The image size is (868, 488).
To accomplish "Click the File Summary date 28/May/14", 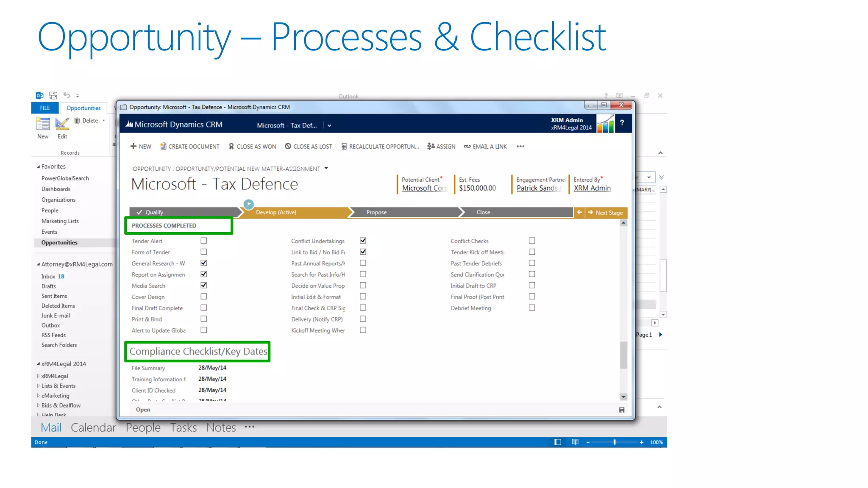I will [212, 368].
